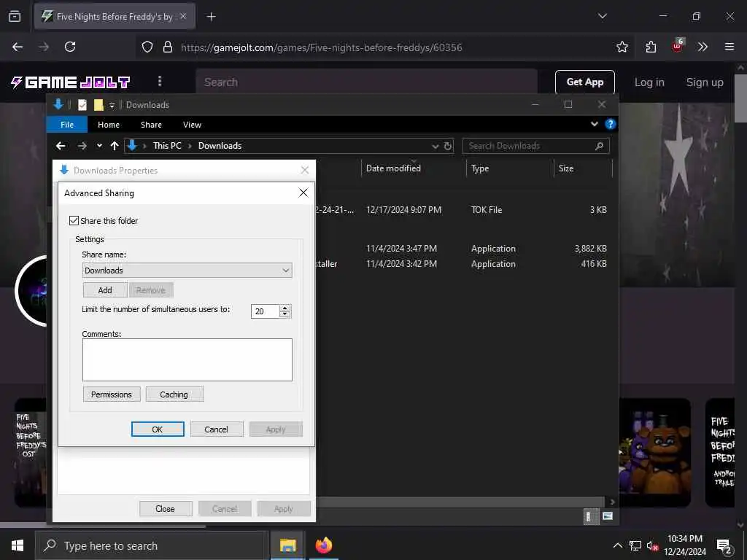Open the Home tab in Explorer ribbon
This screenshot has height=560, width=747.
point(109,125)
